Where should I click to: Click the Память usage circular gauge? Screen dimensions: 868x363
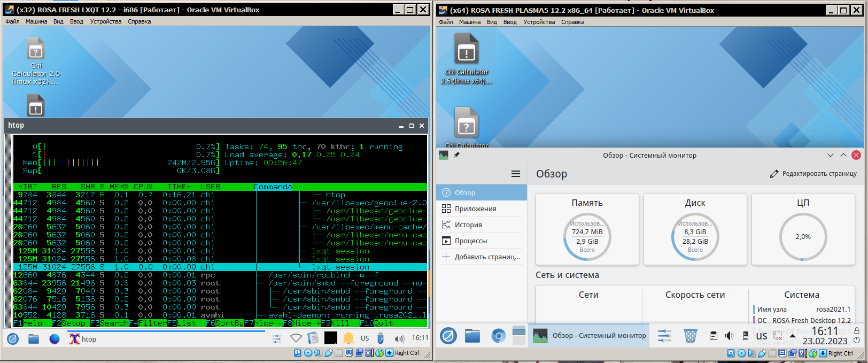(587, 236)
